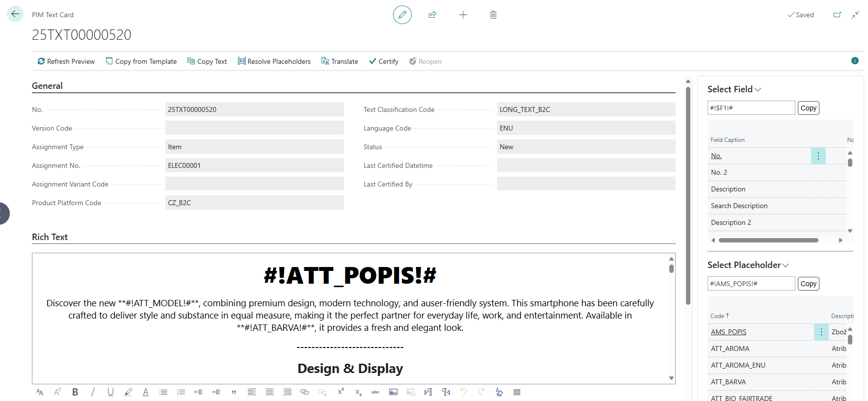The image size is (868, 401).
Task: Toggle italic formatting in editor toolbar
Action: 93,392
